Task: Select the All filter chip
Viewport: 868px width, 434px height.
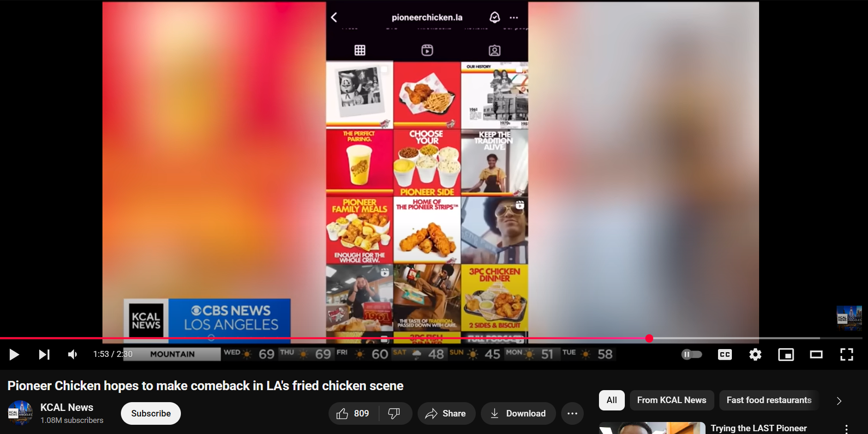Action: pos(612,400)
